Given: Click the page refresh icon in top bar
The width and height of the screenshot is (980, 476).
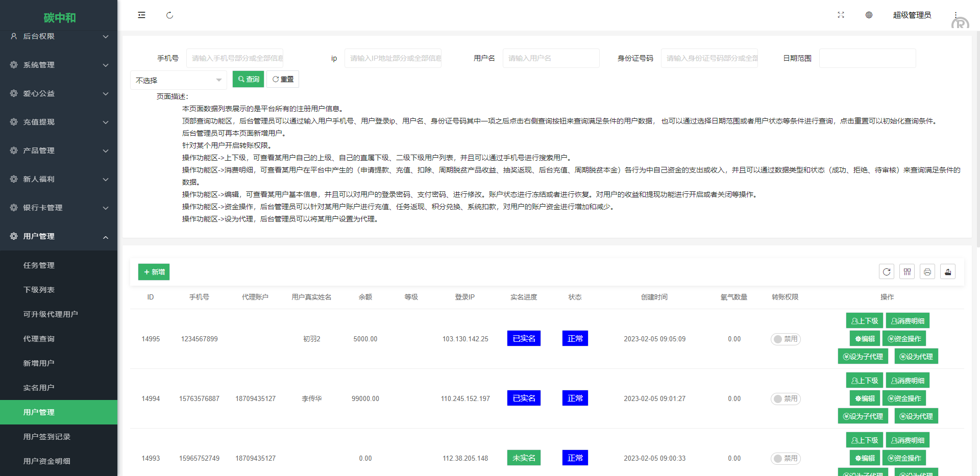Looking at the screenshot, I should 169,15.
